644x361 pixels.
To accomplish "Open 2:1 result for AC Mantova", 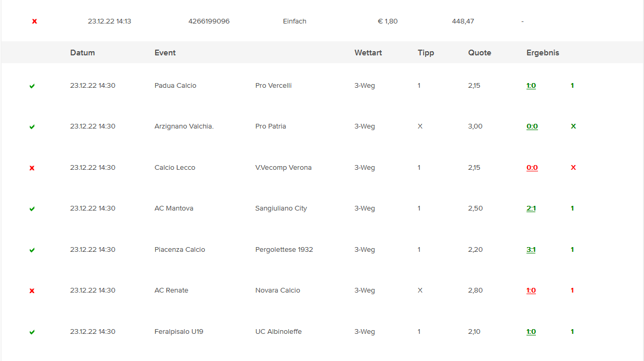I will (x=531, y=208).
